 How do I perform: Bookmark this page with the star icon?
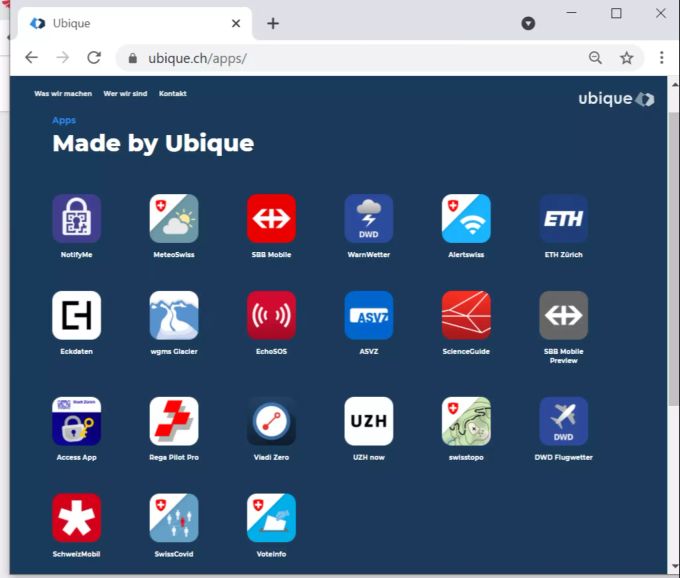[626, 58]
